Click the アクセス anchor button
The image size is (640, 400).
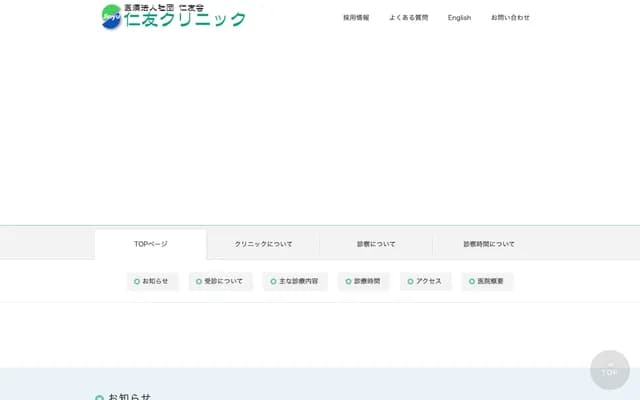(425, 282)
